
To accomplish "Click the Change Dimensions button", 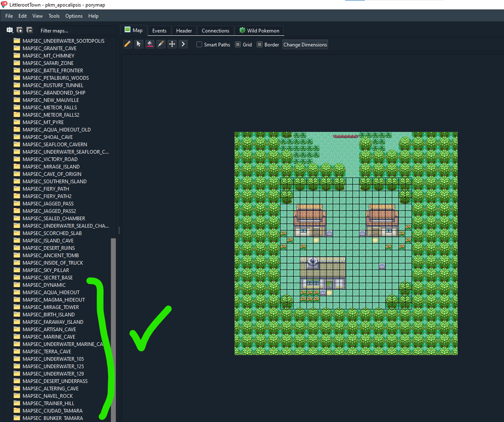I will [305, 45].
